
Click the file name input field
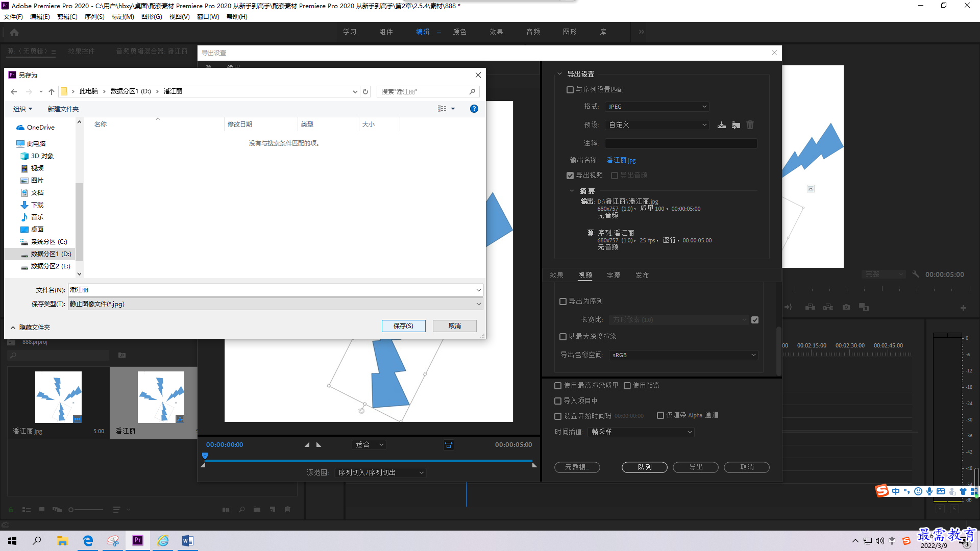[x=276, y=290]
